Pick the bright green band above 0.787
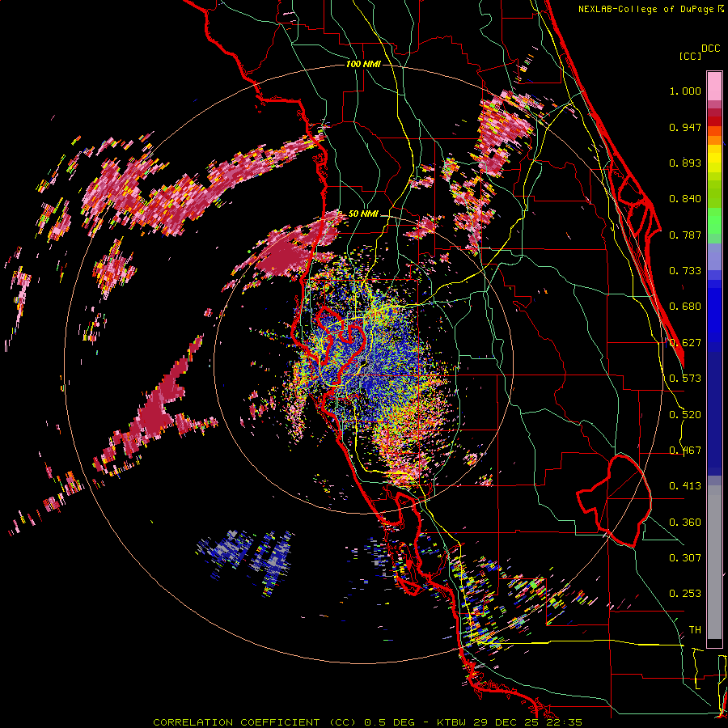The height and width of the screenshot is (728, 728). [x=714, y=221]
